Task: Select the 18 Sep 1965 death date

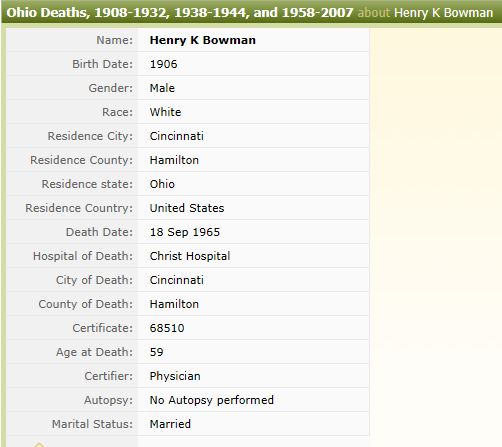Action: point(185,232)
